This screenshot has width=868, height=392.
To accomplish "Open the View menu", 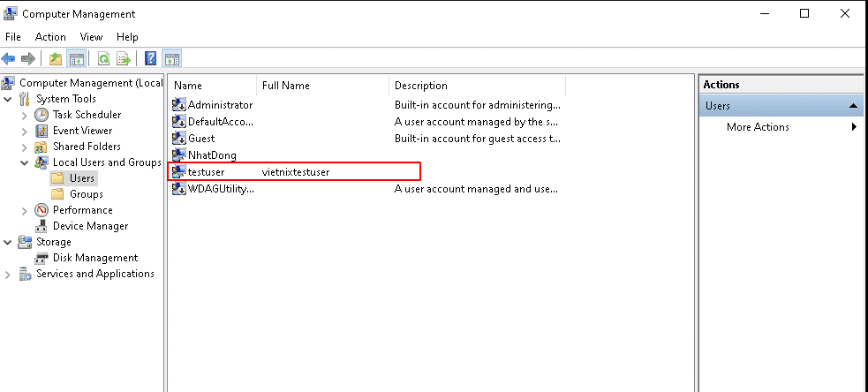I will (x=91, y=37).
